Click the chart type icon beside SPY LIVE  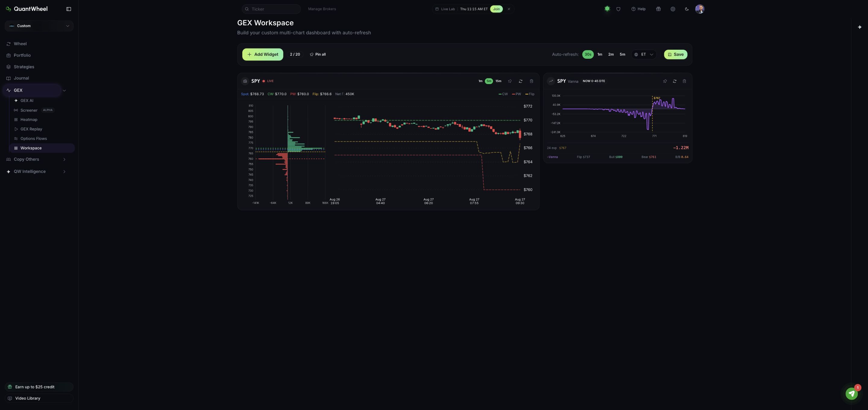(x=245, y=81)
